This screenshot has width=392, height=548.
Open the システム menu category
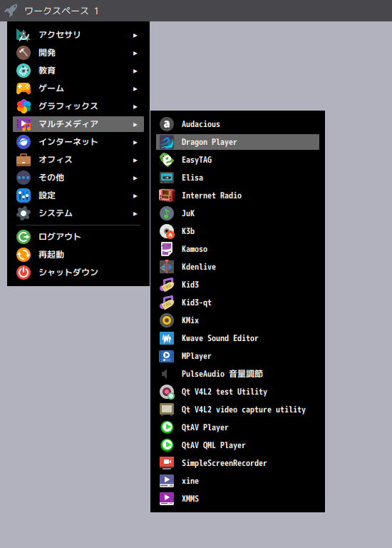tap(78, 213)
